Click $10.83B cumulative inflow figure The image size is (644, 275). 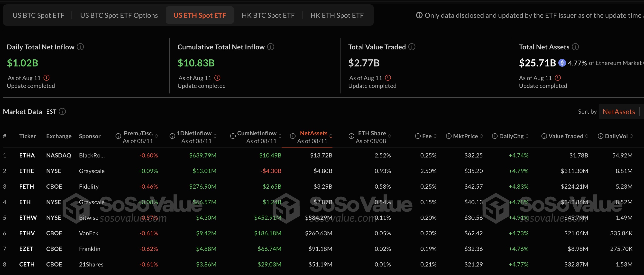[196, 63]
